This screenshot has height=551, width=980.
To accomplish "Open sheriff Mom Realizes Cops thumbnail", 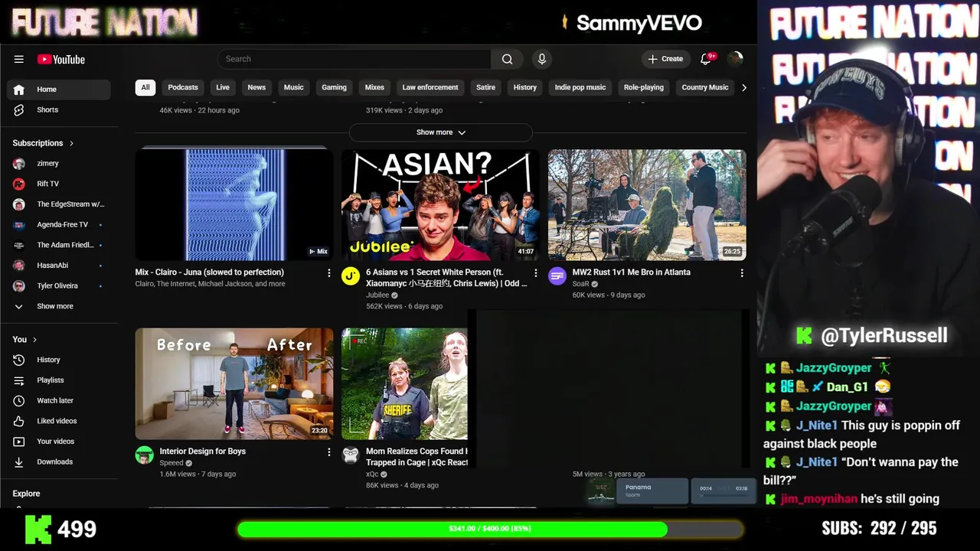I will tap(404, 384).
